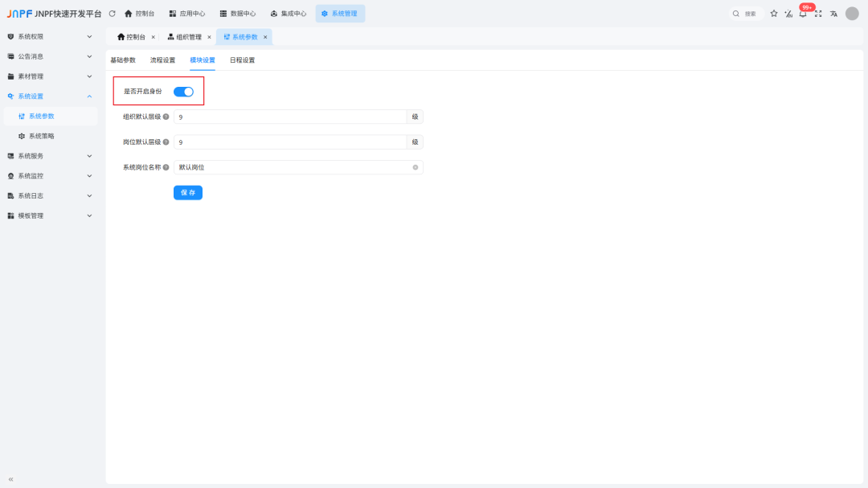Switch to 控制台 page tab

(131, 37)
